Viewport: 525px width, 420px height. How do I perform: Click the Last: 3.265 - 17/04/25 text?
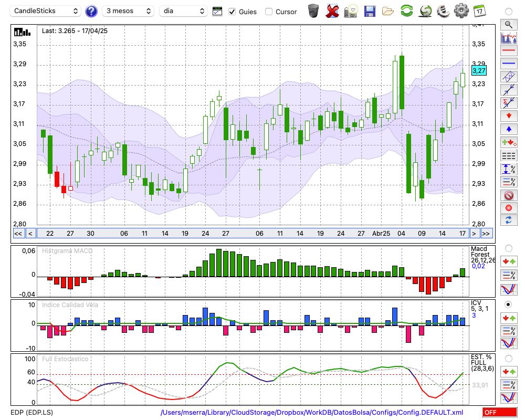point(75,31)
